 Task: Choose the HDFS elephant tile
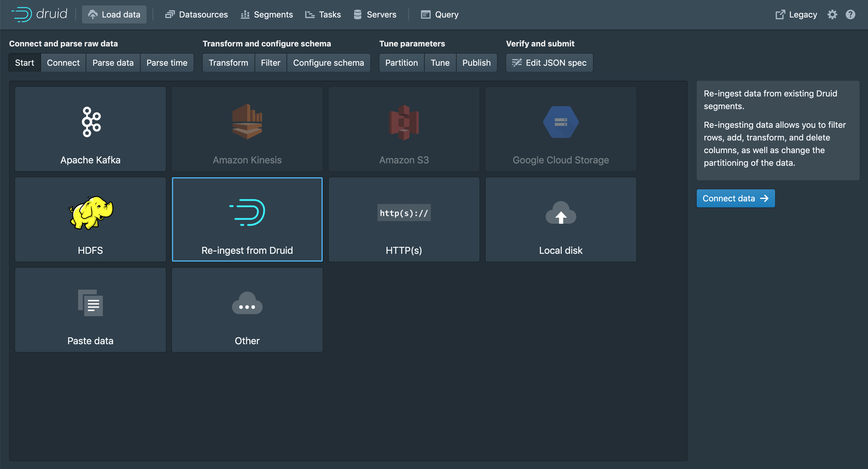[90, 219]
